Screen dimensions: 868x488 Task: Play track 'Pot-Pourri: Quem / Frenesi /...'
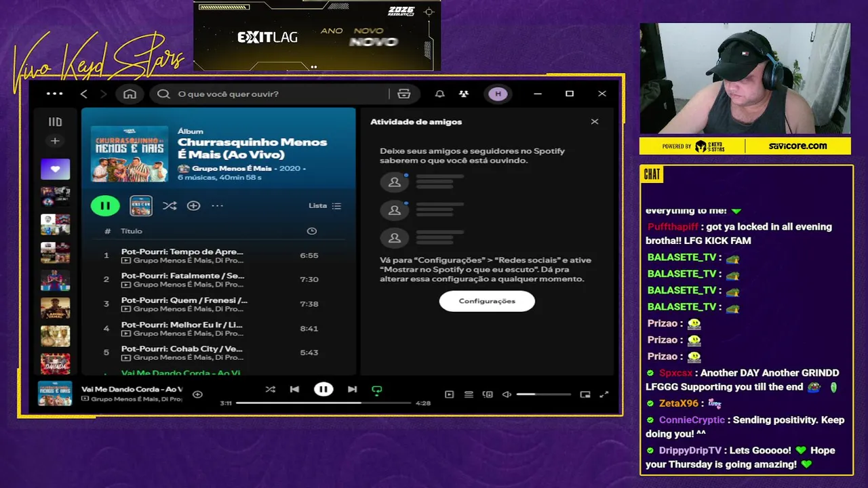pos(184,300)
